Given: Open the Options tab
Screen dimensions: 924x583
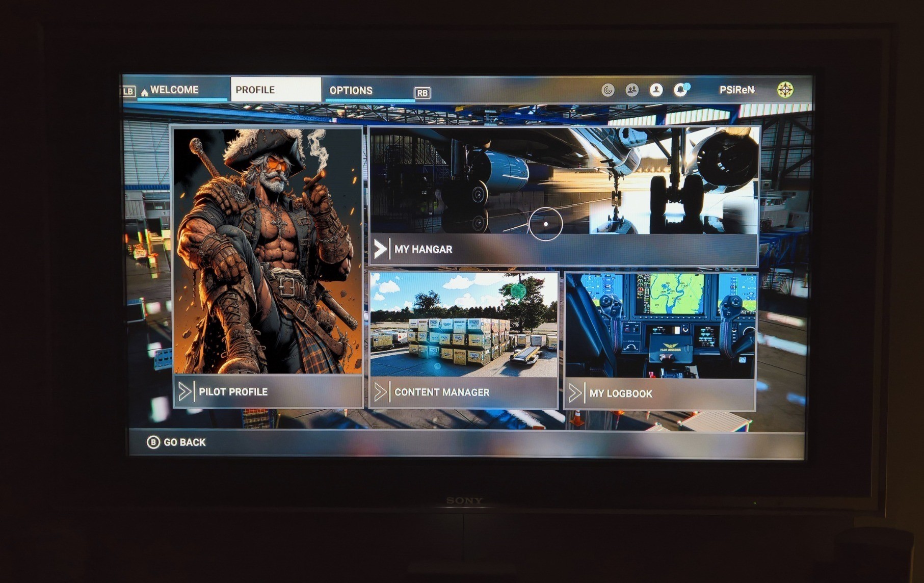Looking at the screenshot, I should 370,90.
